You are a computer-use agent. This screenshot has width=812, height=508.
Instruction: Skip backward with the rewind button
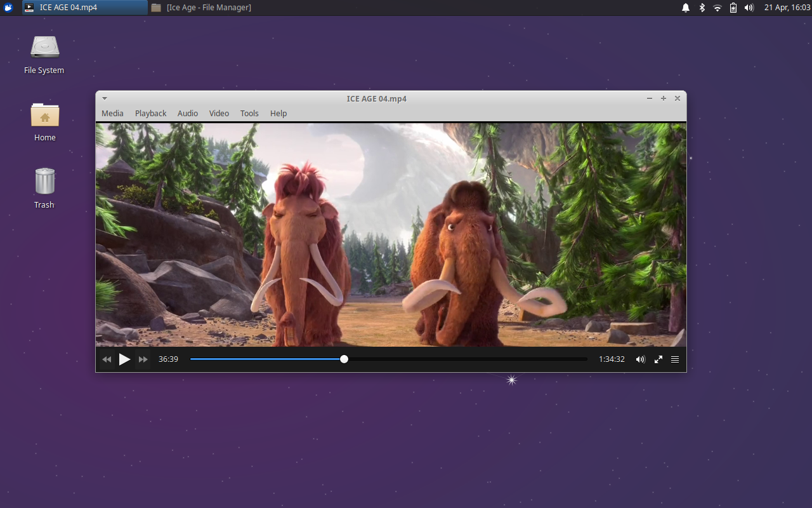tap(107, 359)
